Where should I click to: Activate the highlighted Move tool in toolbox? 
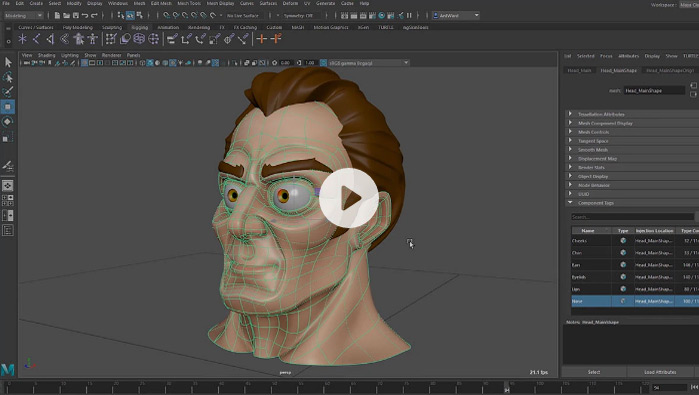pyautogui.click(x=8, y=107)
